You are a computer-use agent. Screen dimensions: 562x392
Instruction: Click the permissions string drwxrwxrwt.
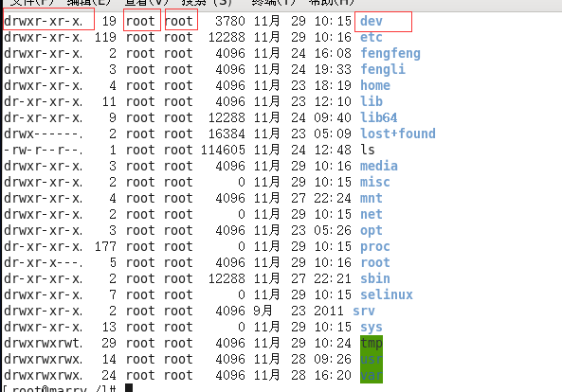click(x=44, y=344)
